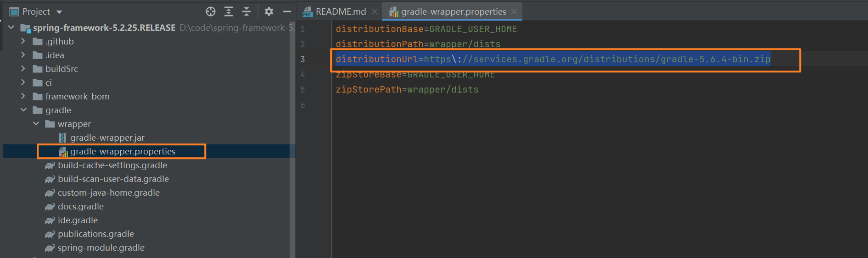Click the Select Opened File crosshair icon
The image size is (868, 258).
211,11
